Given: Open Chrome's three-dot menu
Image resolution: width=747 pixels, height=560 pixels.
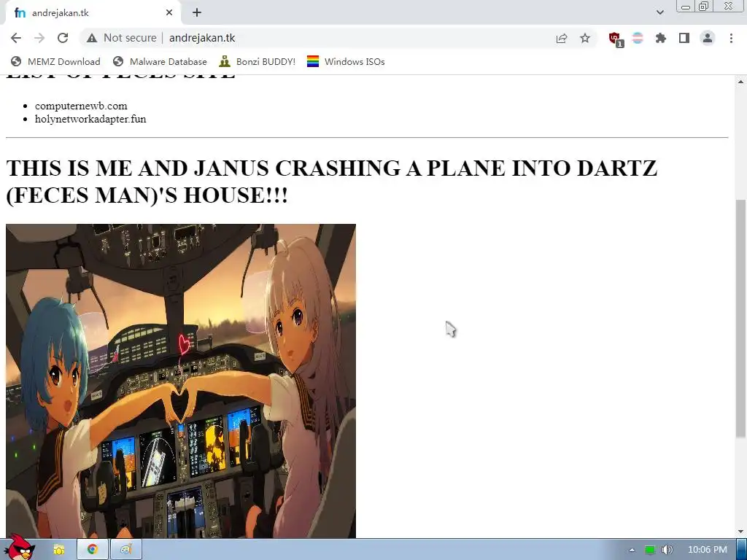Looking at the screenshot, I should pyautogui.click(x=731, y=38).
